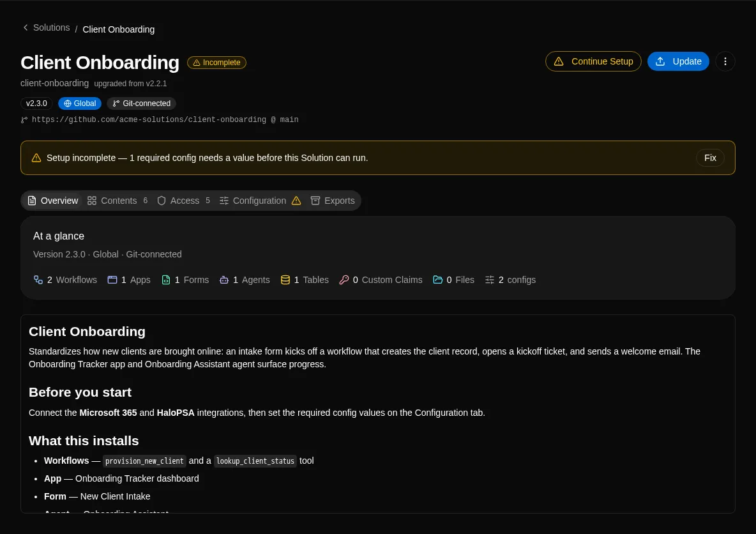The height and width of the screenshot is (534, 756).
Task: Click the 1 Tables count label
Action: click(x=311, y=280)
